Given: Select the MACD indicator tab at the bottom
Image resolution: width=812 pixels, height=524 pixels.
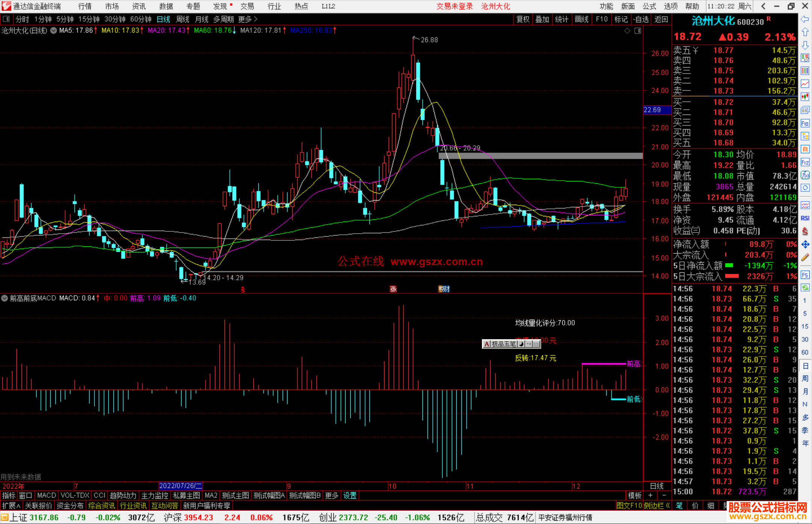Looking at the screenshot, I should [47, 495].
